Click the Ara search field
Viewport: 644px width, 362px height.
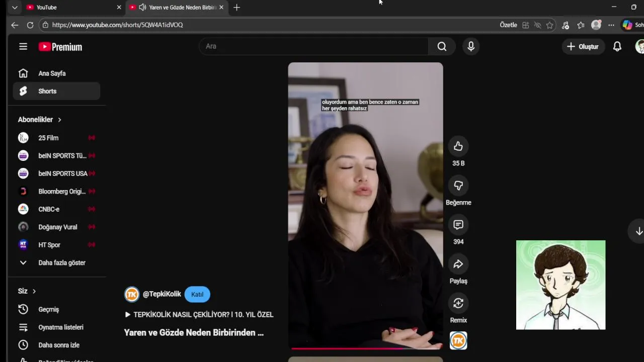(314, 46)
